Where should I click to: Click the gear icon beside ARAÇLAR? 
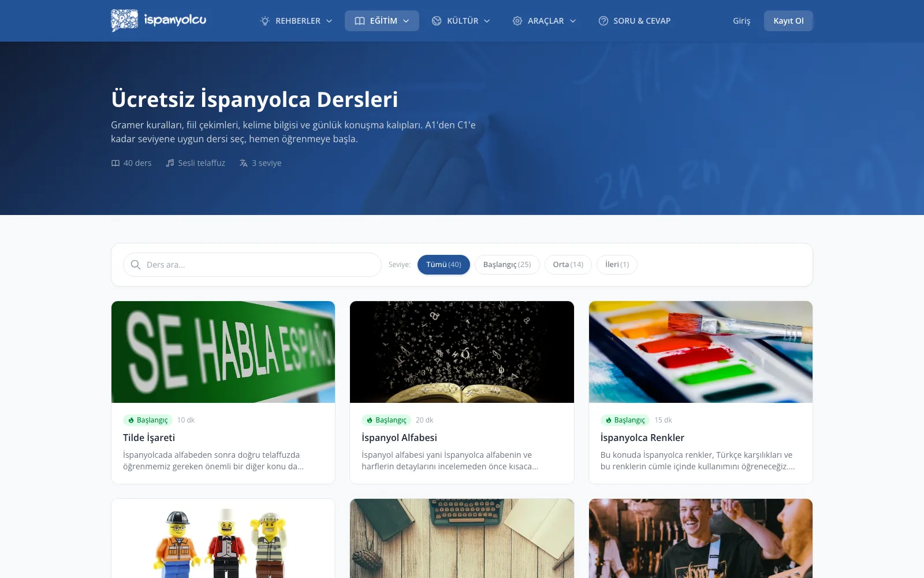[517, 21]
